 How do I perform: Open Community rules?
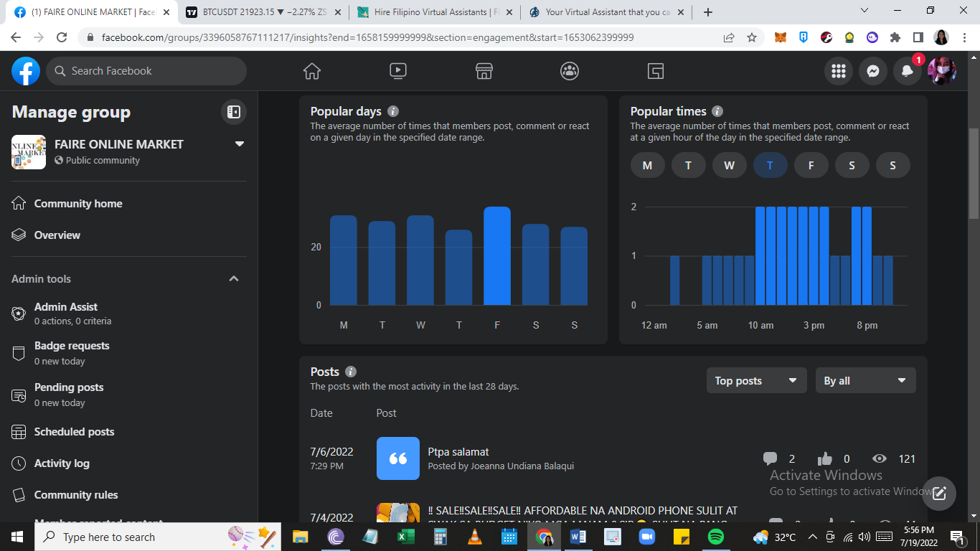129,495
